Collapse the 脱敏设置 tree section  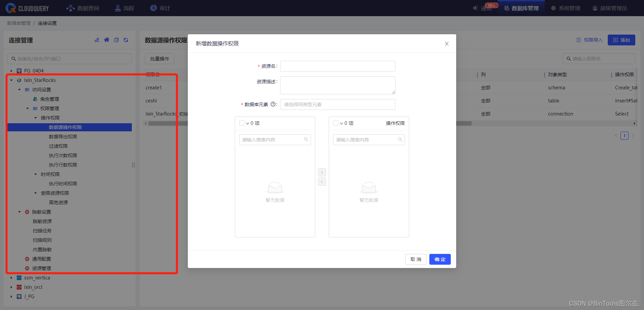(x=19, y=212)
